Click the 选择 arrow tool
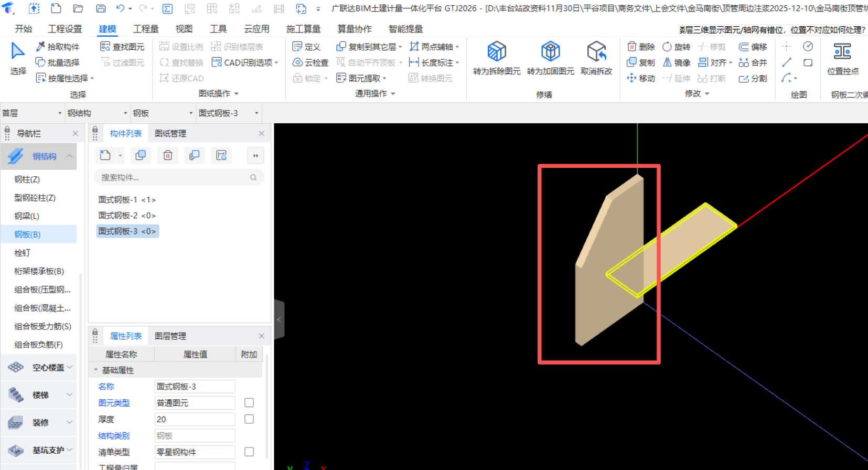868x470 pixels. tap(18, 58)
